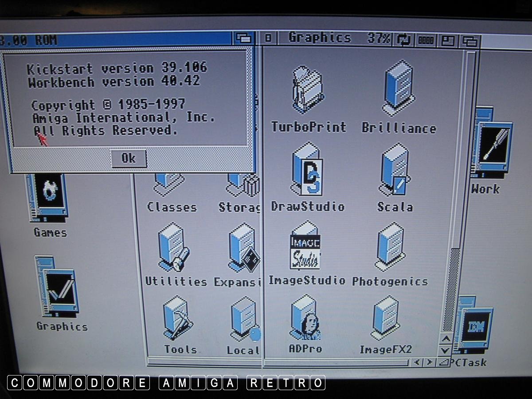Click the Graphics window vertical scrollbar
Screen dimensions: 532x399
coord(451,288)
